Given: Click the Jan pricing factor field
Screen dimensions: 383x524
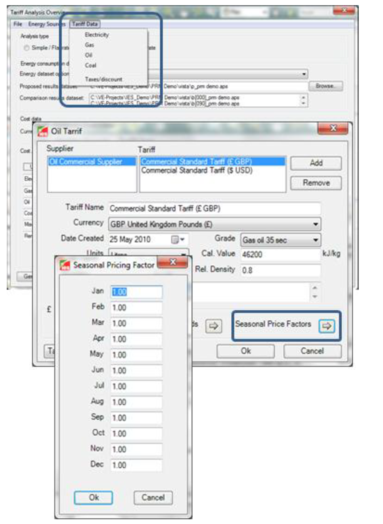Looking at the screenshot, I should pyautogui.click(x=136, y=292).
